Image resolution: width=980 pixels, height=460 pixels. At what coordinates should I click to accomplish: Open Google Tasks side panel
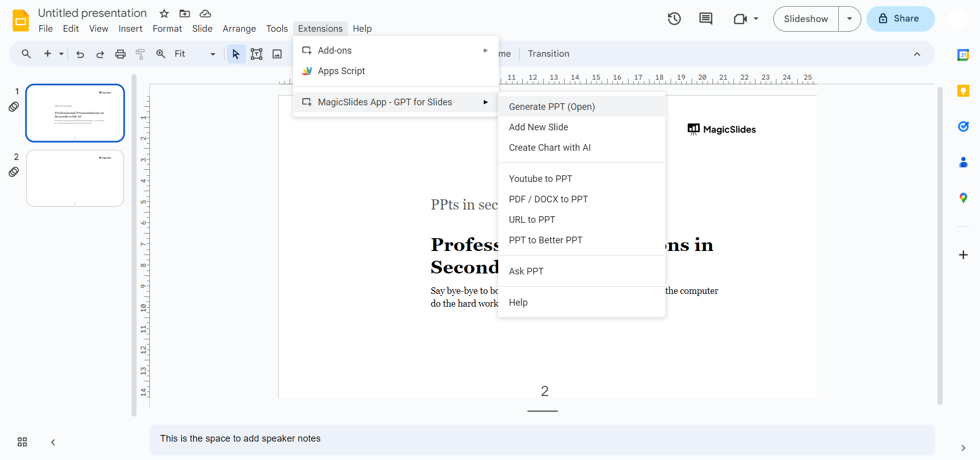click(x=963, y=126)
